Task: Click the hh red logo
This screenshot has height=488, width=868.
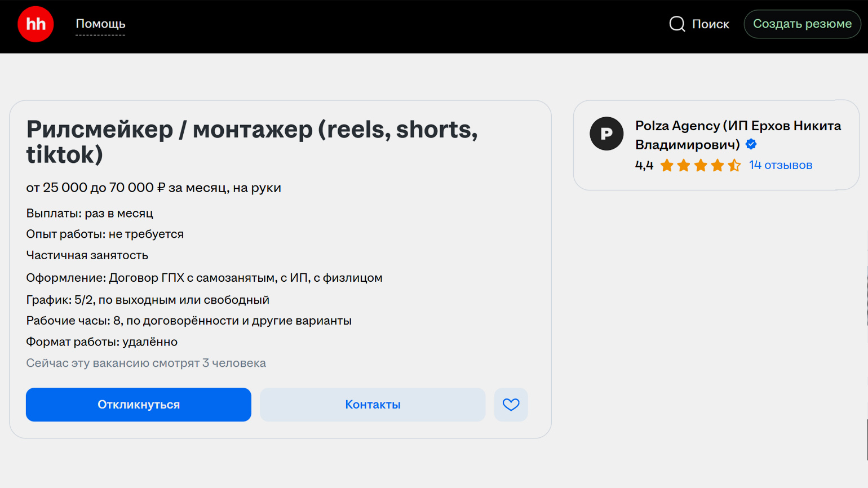Action: click(x=36, y=24)
